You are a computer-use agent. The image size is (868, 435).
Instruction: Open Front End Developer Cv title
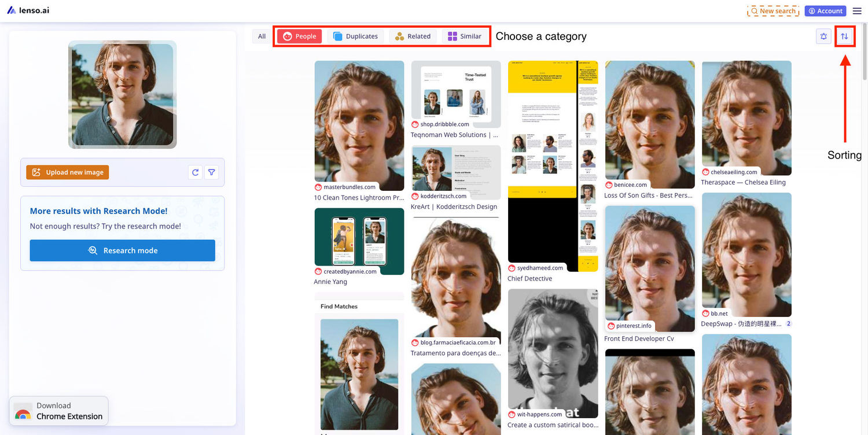click(639, 339)
